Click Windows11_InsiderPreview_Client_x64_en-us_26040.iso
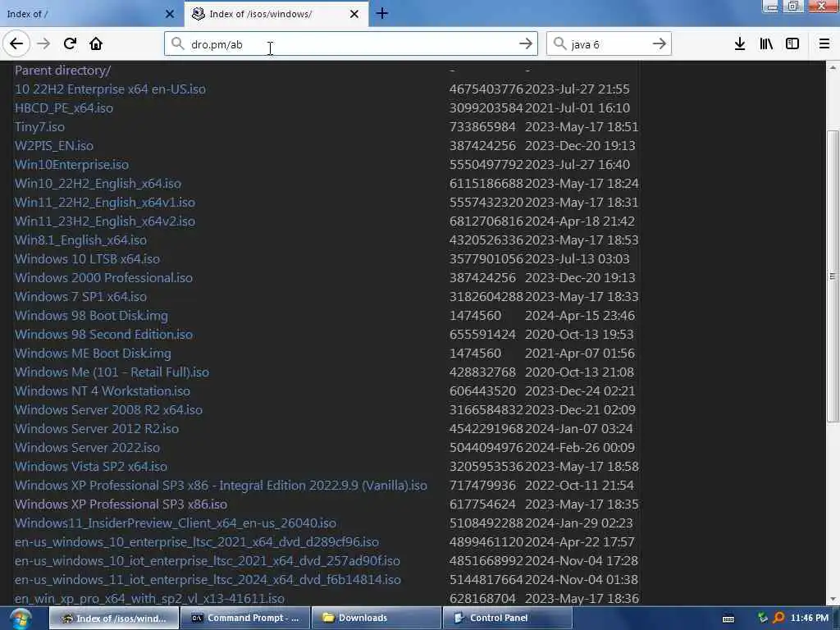The width and height of the screenshot is (840, 630). click(x=176, y=523)
